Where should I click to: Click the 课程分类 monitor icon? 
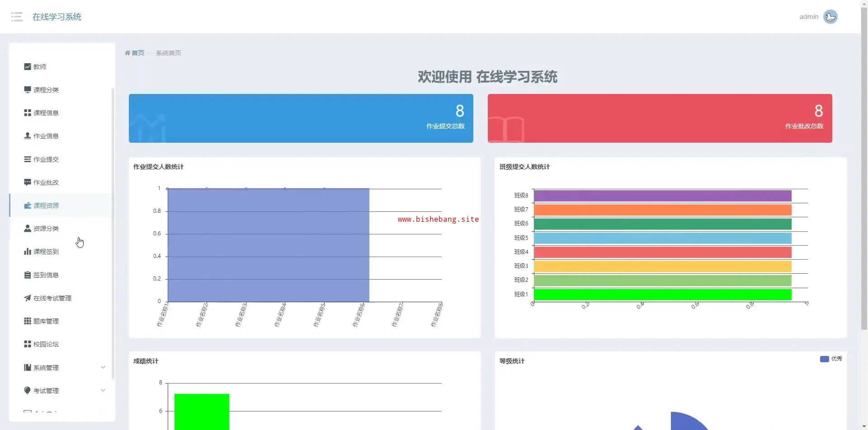(x=28, y=89)
